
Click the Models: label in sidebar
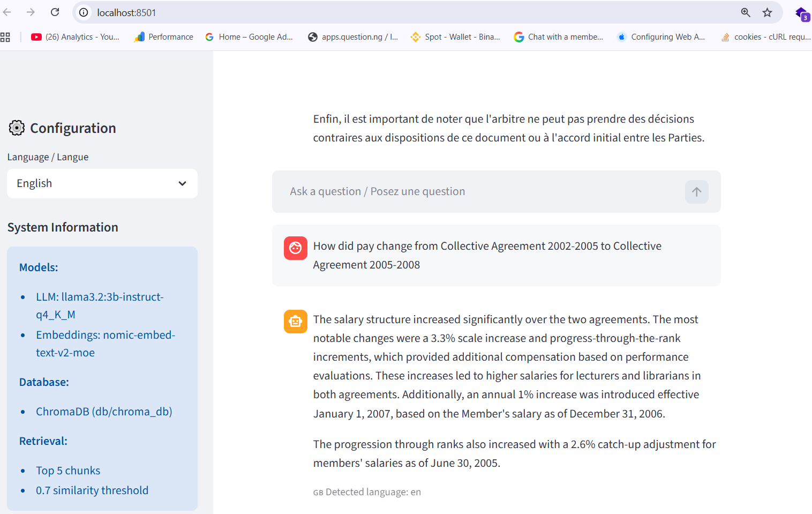tap(39, 267)
